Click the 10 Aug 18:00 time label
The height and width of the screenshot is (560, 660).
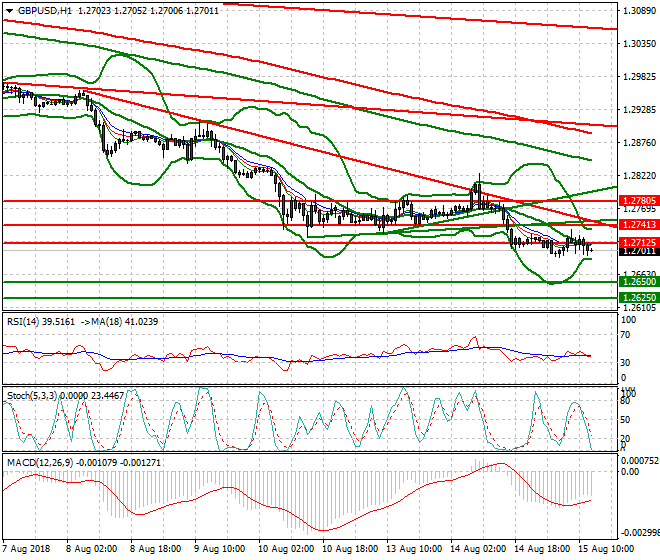pyautogui.click(x=350, y=549)
